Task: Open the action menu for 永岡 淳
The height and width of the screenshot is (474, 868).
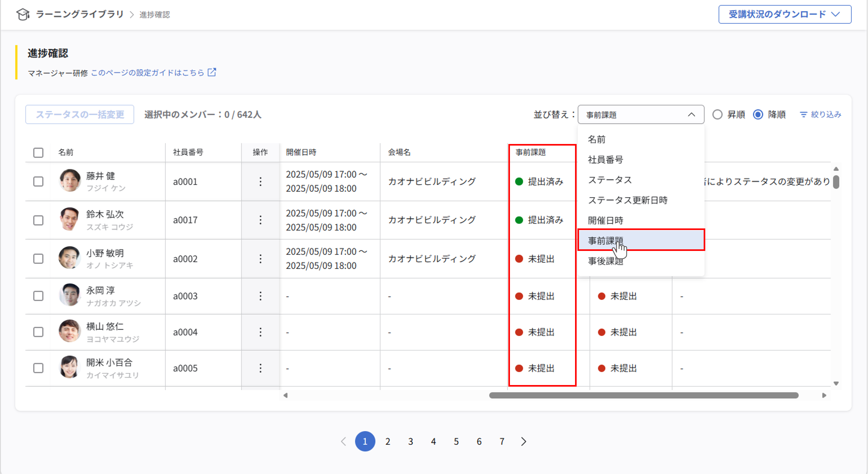Action: 260,296
